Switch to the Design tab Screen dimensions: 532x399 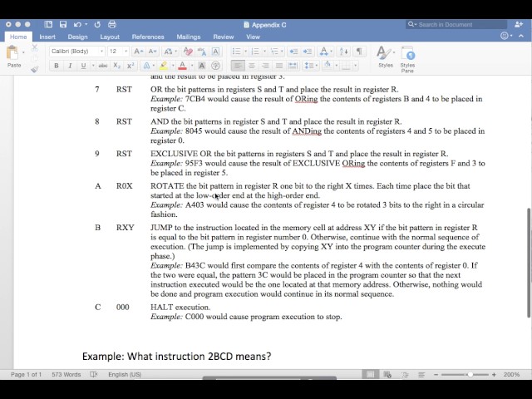[x=77, y=37]
